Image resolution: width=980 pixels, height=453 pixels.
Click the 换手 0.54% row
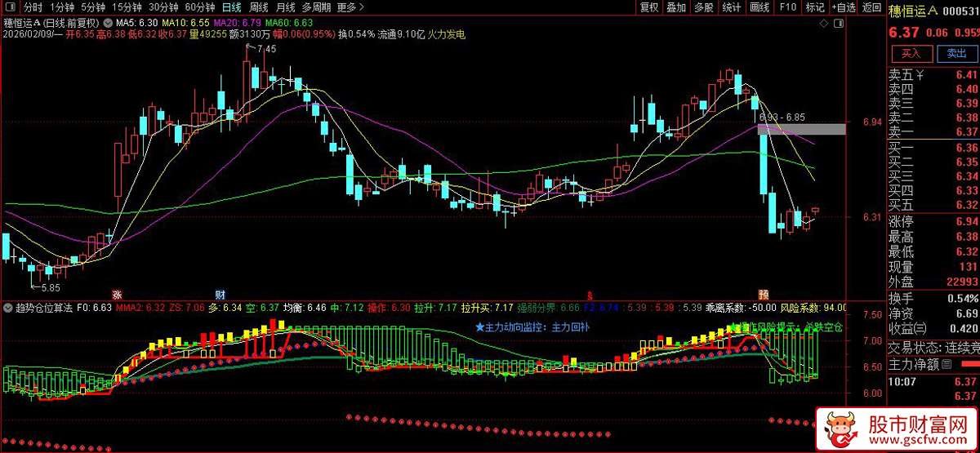pyautogui.click(x=933, y=299)
